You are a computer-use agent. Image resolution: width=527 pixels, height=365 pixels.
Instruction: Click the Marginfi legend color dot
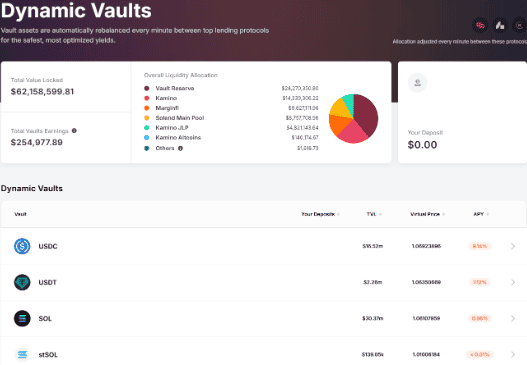point(147,108)
